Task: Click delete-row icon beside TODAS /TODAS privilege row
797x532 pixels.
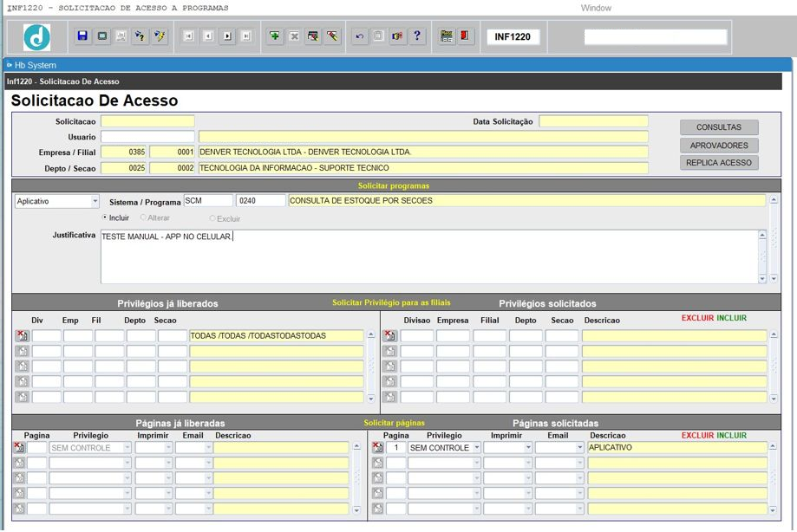Action: point(23,335)
